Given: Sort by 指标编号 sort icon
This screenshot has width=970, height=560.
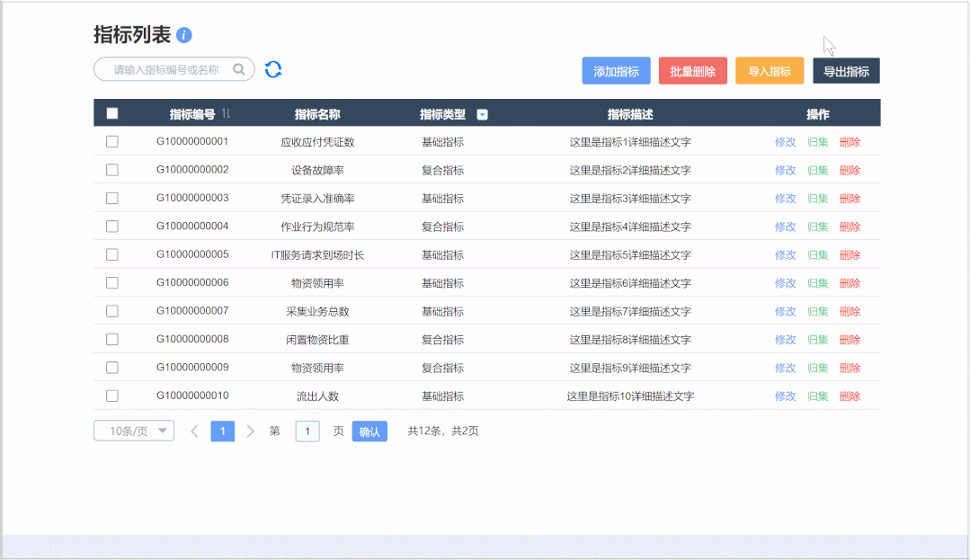Looking at the screenshot, I should [x=226, y=113].
